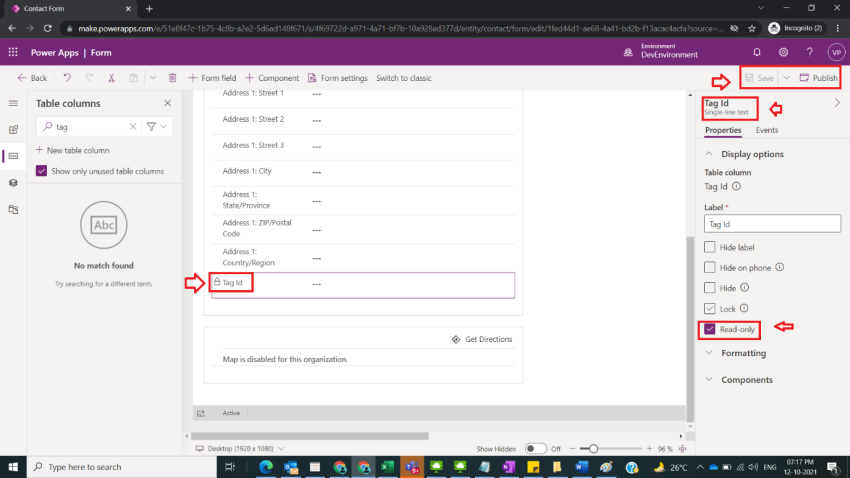850x478 pixels.
Task: Click the Tag Id info icon under Table column
Action: [x=736, y=186]
